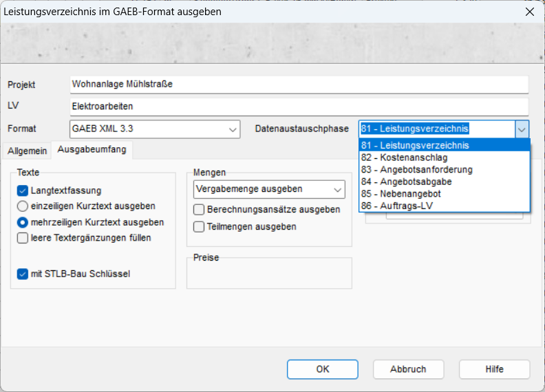This screenshot has height=392, width=545.
Task: Click into the Projekt text field
Action: point(299,85)
